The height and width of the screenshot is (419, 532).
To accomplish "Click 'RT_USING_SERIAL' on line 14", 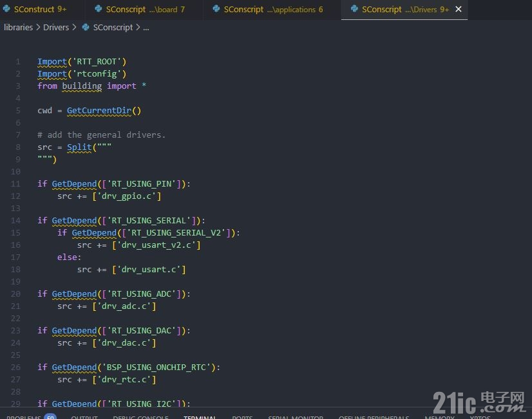I will click(149, 221).
